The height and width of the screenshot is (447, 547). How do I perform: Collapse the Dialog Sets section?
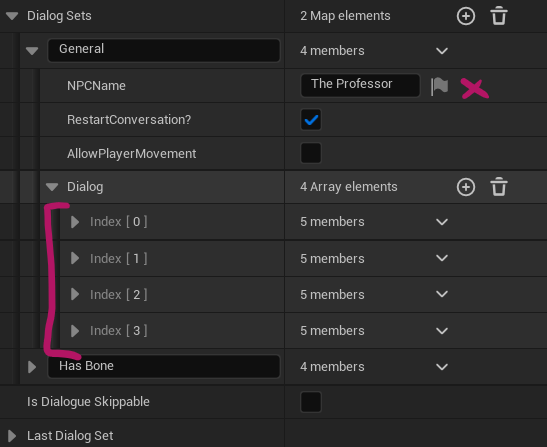click(12, 16)
